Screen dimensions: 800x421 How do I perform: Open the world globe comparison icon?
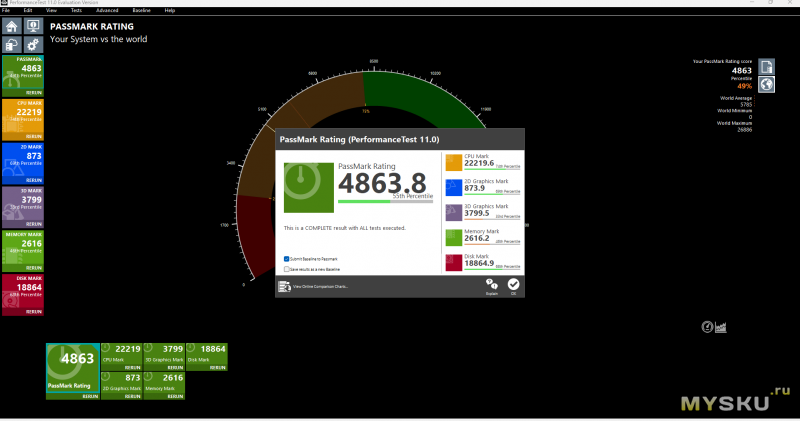[x=766, y=85]
